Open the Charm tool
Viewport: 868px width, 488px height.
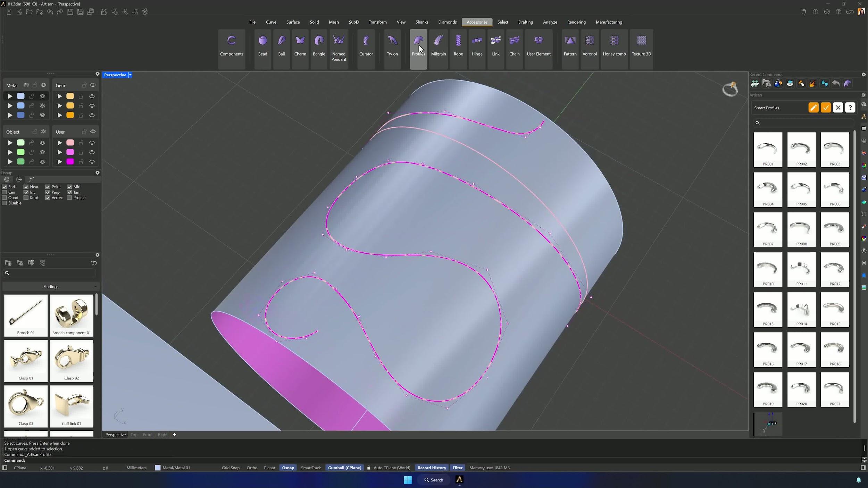(x=300, y=49)
